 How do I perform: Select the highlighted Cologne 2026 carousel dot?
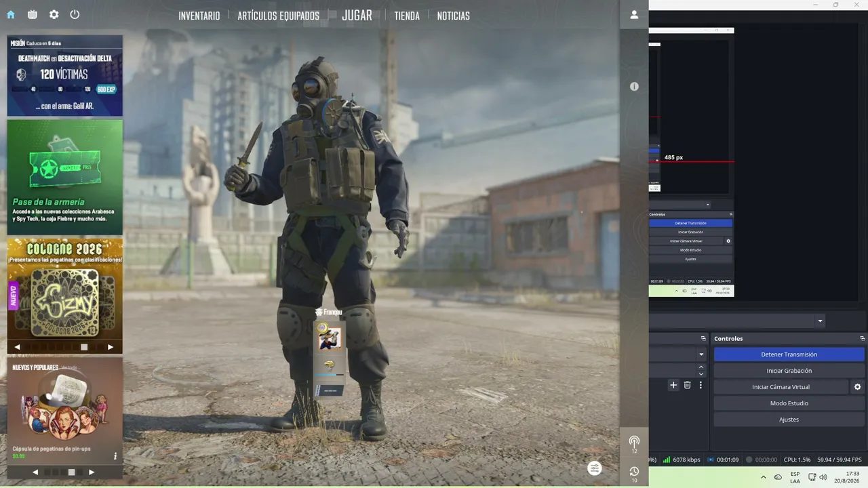coord(84,347)
